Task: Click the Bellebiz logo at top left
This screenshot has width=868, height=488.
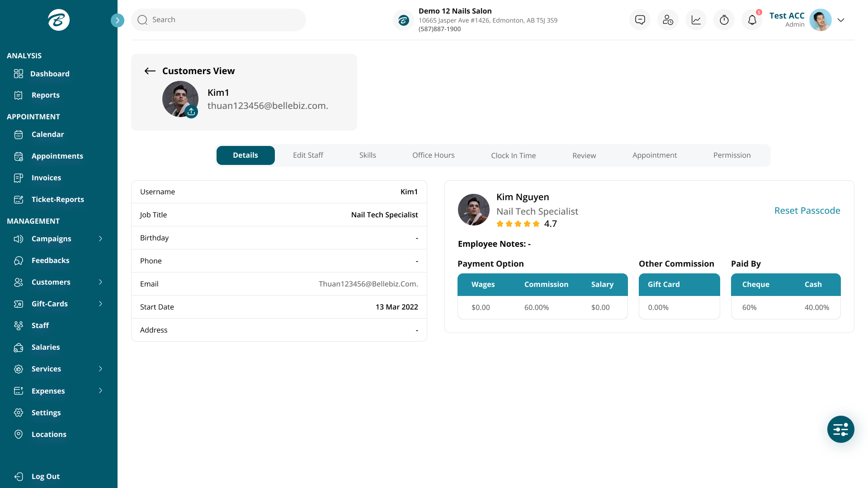Action: pos(58,20)
